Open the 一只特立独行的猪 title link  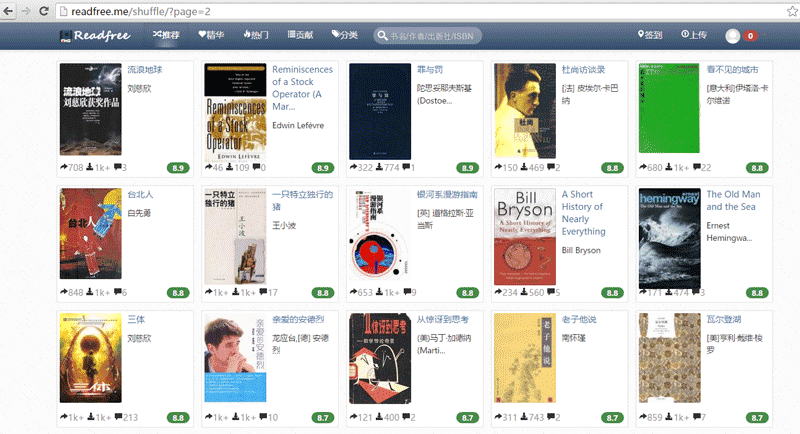[302, 200]
